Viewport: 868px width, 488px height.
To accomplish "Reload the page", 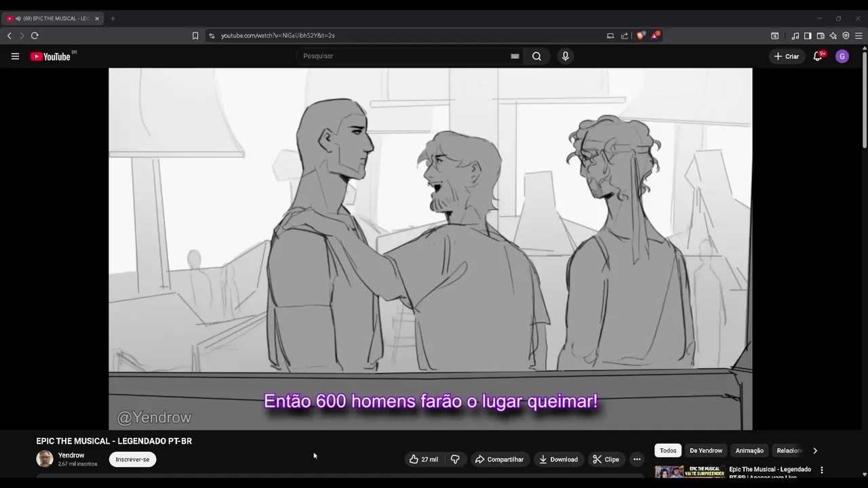I will [35, 36].
